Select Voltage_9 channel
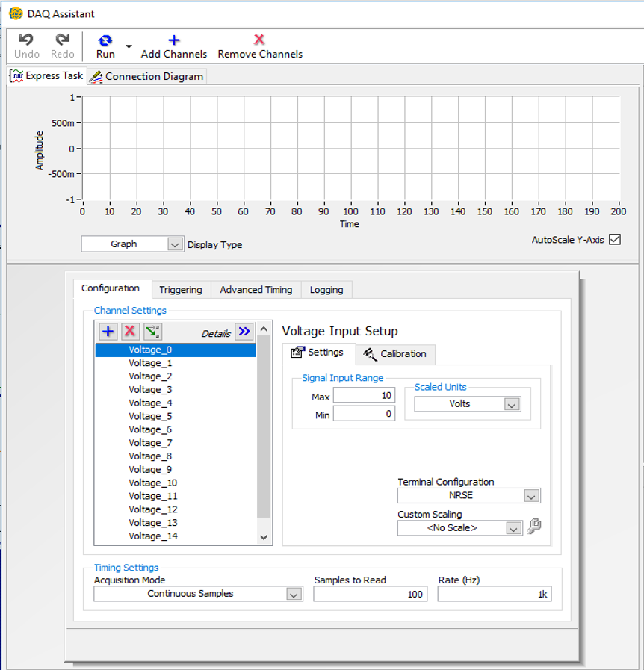Screen dimensions: 644x670 [x=176, y=469]
